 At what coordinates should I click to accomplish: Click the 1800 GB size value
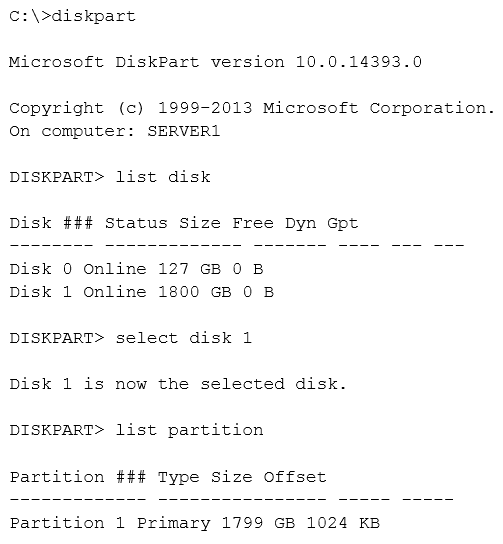click(195, 292)
